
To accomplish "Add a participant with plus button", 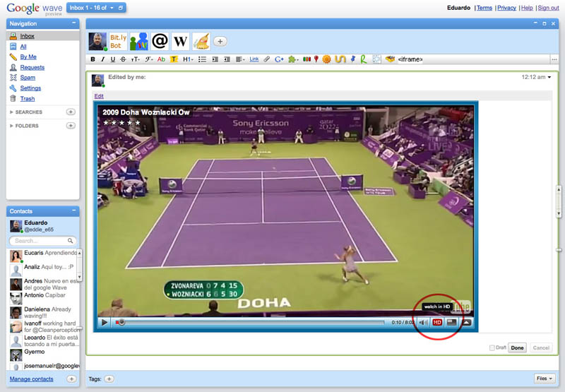I will coord(220,42).
